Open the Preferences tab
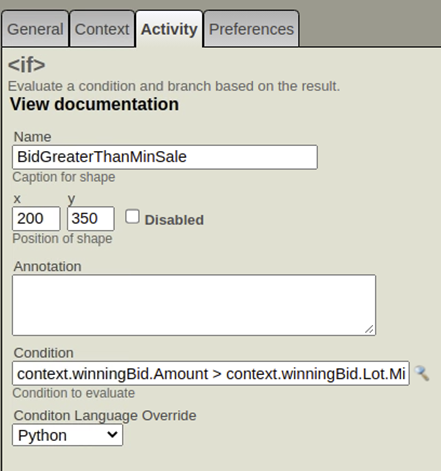 (251, 29)
